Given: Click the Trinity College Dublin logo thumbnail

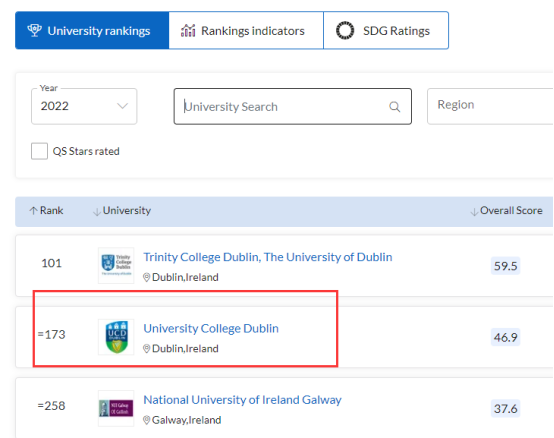Looking at the screenshot, I should [x=116, y=266].
